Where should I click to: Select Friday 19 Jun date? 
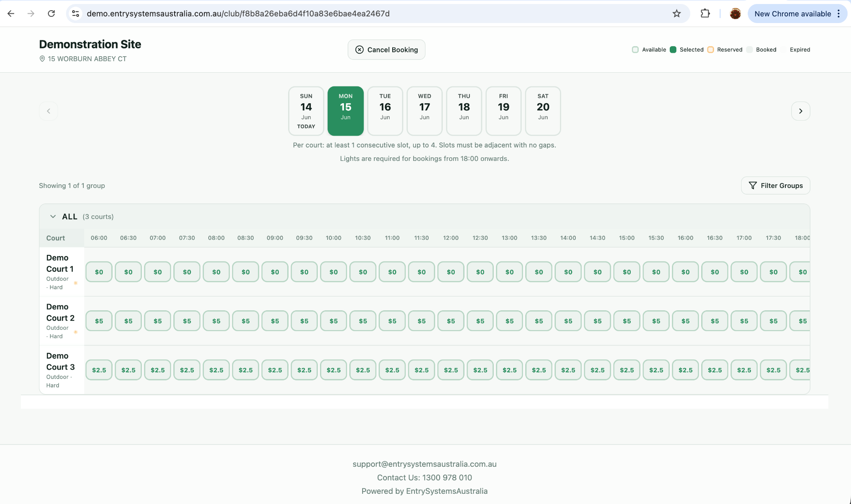tap(504, 111)
